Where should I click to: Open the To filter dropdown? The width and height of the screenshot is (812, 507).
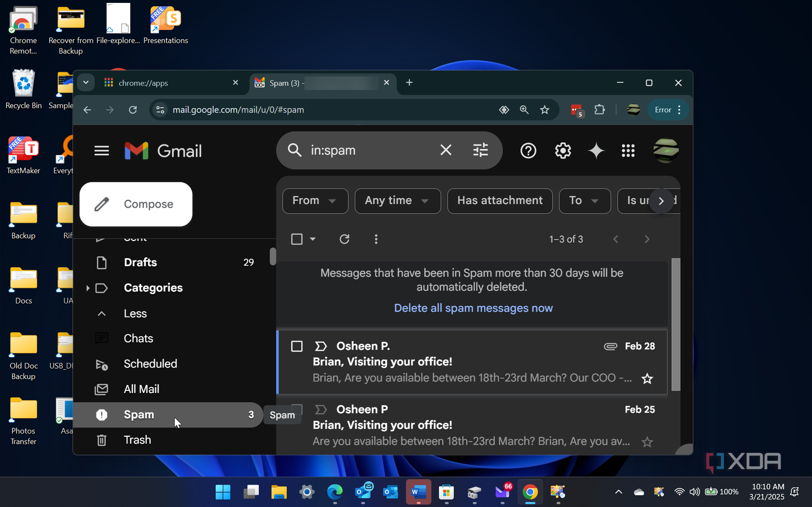pos(585,201)
